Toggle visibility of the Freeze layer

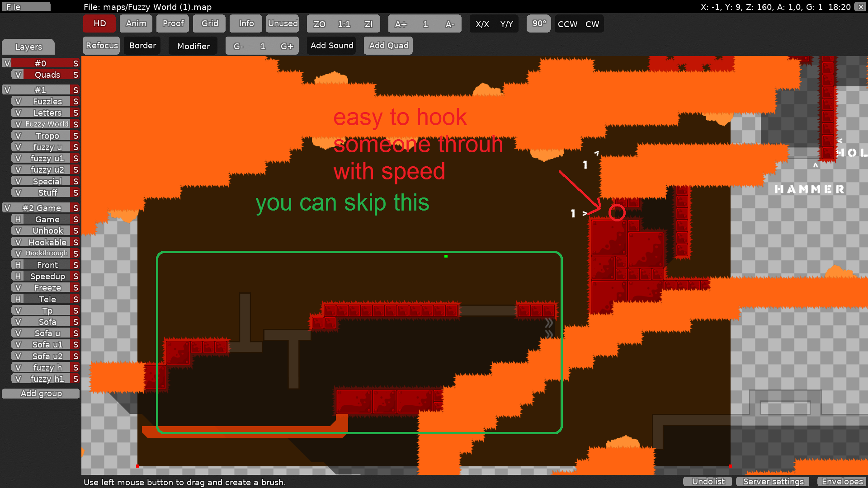point(18,287)
